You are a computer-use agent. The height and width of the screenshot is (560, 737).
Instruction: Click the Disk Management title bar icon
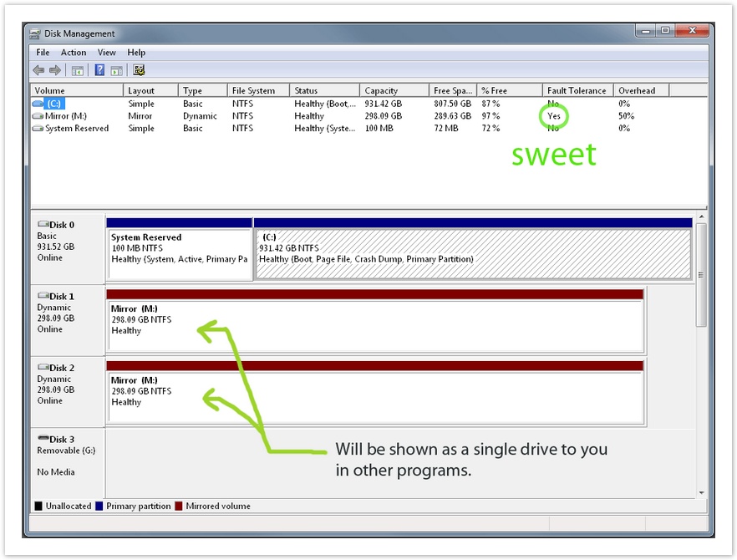point(35,33)
